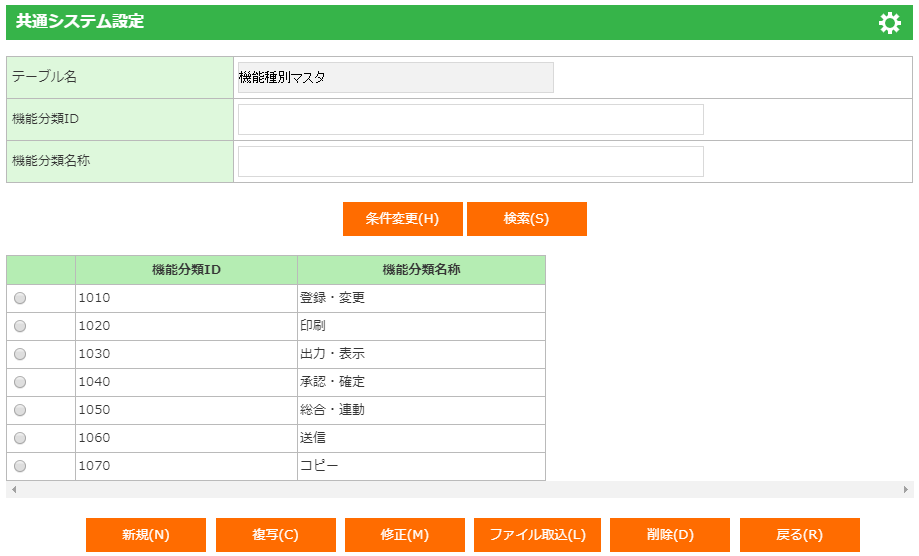Select the radio button for row 1050
Image resolution: width=919 pixels, height=556 pixels.
click(20, 410)
